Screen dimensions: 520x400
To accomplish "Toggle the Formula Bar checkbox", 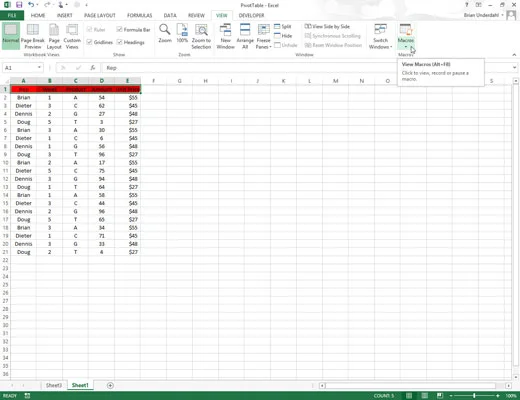I will pos(119,29).
